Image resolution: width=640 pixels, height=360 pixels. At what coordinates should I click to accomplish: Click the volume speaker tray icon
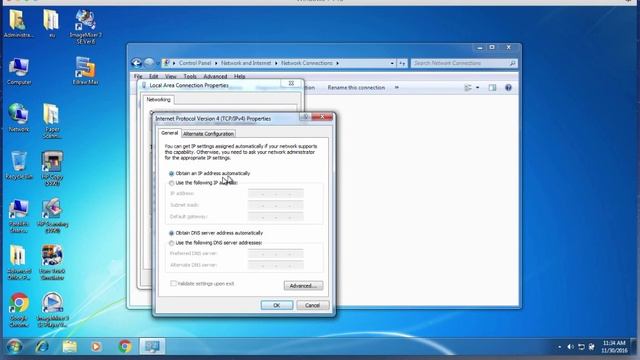click(570, 347)
